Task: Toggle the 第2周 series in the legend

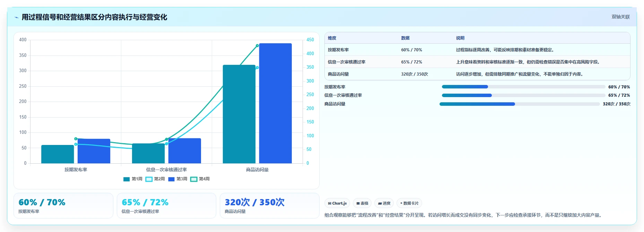Action: [x=155, y=179]
